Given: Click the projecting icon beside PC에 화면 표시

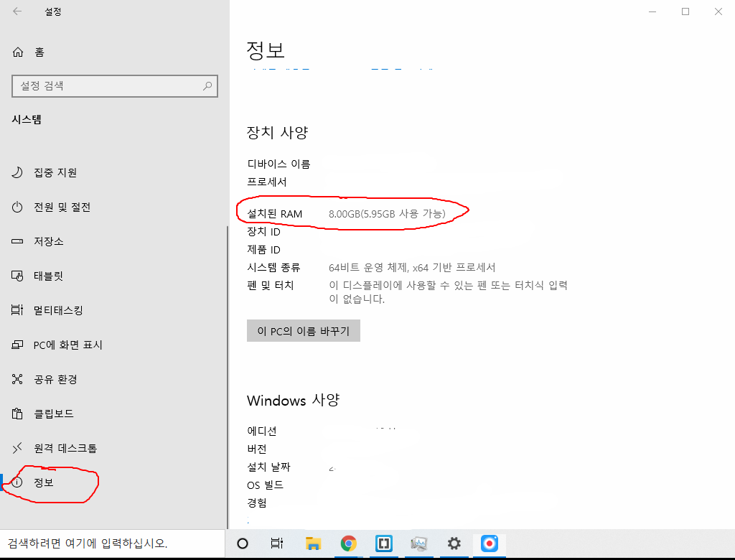Looking at the screenshot, I should 17,345.
